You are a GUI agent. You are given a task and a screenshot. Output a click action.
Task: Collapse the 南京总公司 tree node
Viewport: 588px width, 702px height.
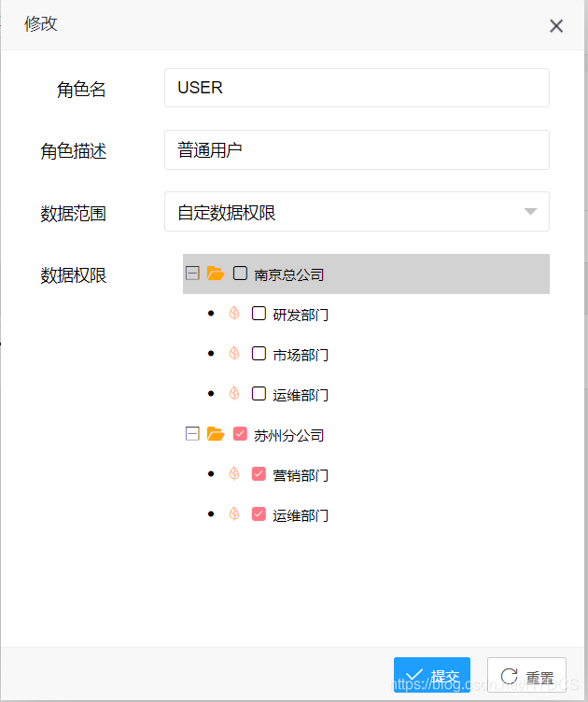tap(192, 274)
